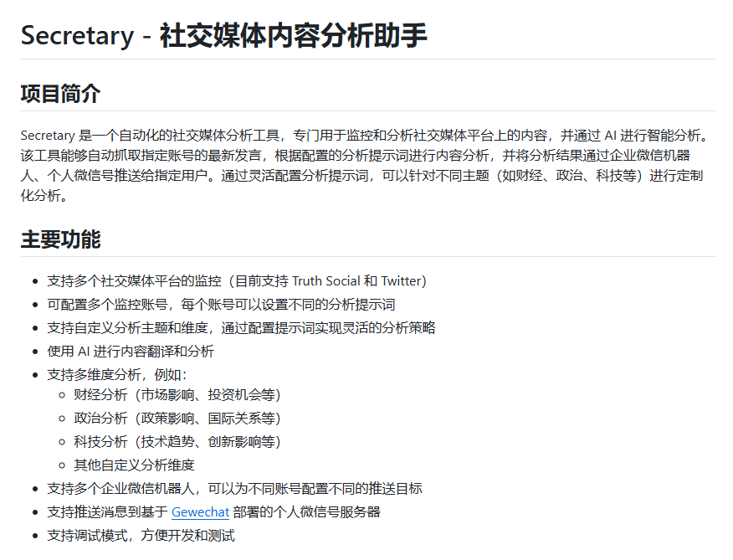Click the 财经分析 sub-bullet
Viewport: 733px width, 560px height.
[177, 395]
